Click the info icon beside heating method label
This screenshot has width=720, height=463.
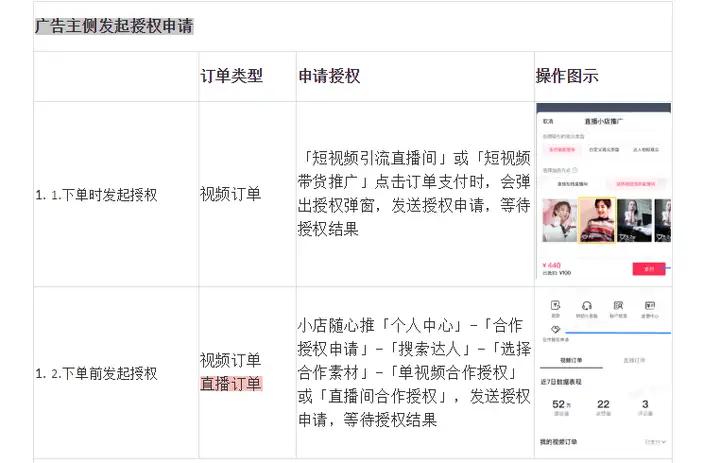click(x=575, y=170)
